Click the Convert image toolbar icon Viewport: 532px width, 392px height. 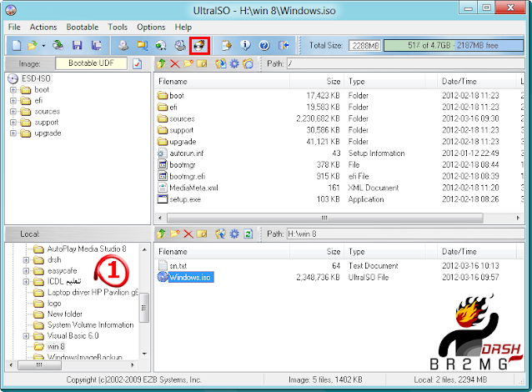(161, 45)
